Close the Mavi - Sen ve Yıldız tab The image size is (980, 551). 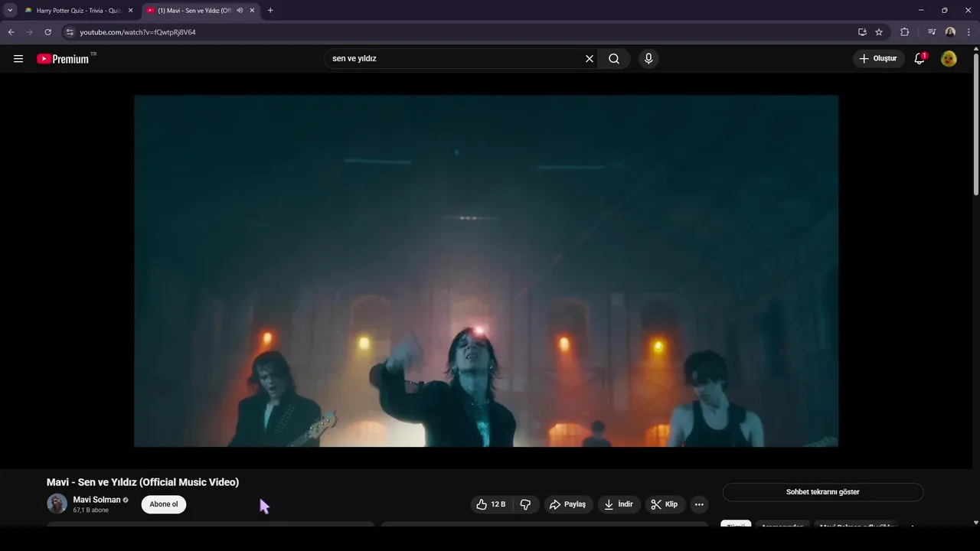252,11
